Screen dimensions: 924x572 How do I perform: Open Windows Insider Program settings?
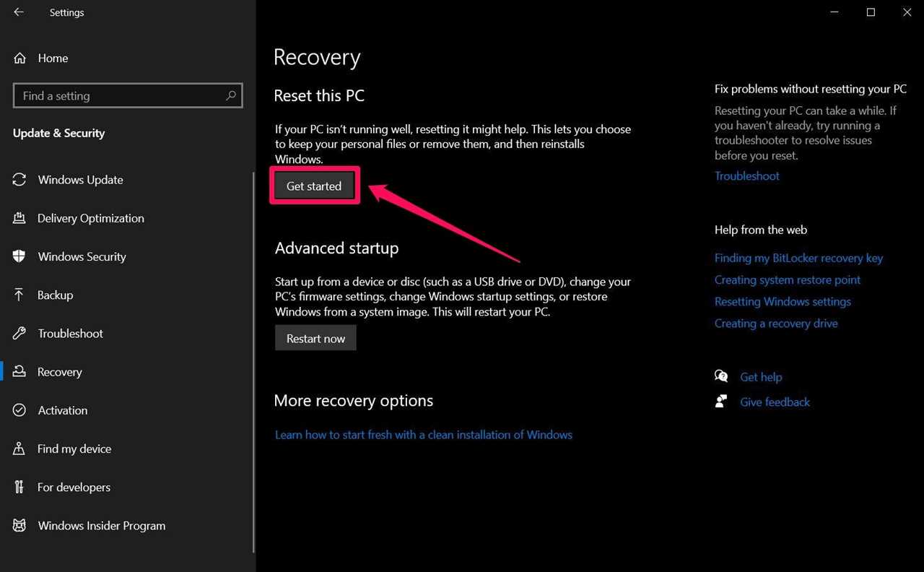click(x=101, y=525)
